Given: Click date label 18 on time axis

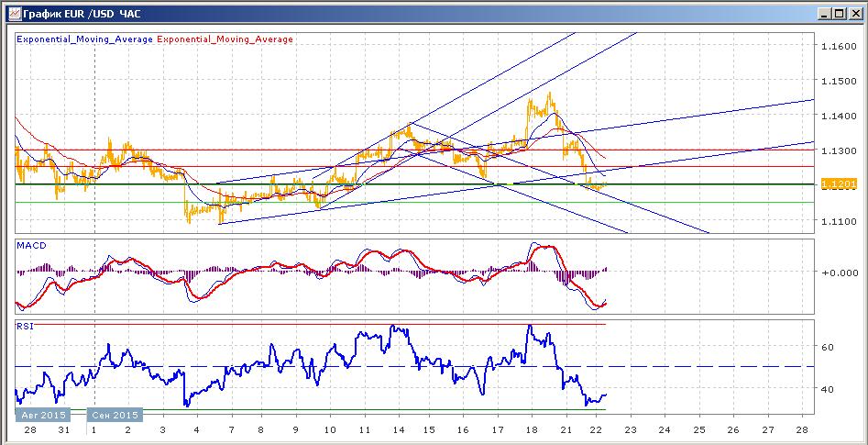Looking at the screenshot, I should click(x=532, y=430).
